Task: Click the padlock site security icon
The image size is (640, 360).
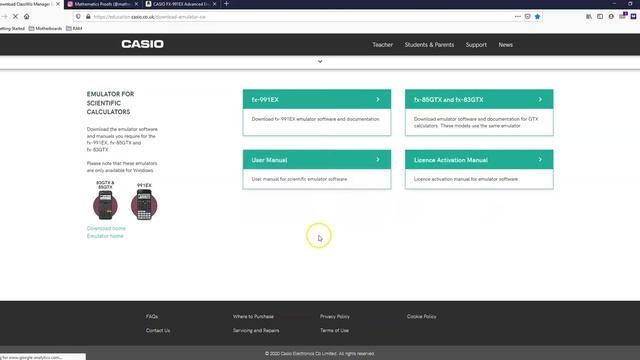Action: [88, 17]
